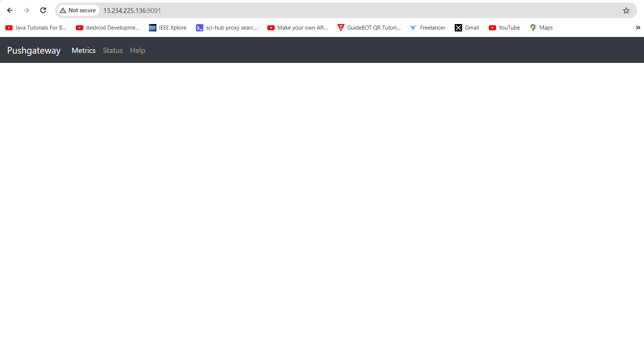
Task: Navigate back to the previous page
Action: (10, 10)
